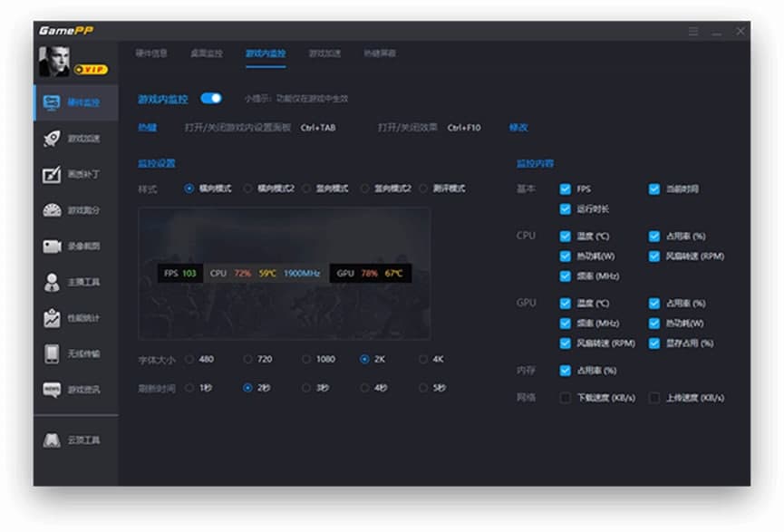Uncheck GPU 频率 (MHz) checkbox
This screenshot has height=532, width=784.
coord(565,323)
